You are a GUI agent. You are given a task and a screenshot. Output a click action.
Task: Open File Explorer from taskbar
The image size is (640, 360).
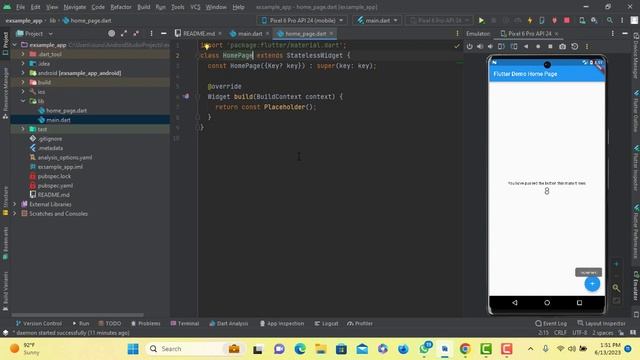(x=321, y=349)
